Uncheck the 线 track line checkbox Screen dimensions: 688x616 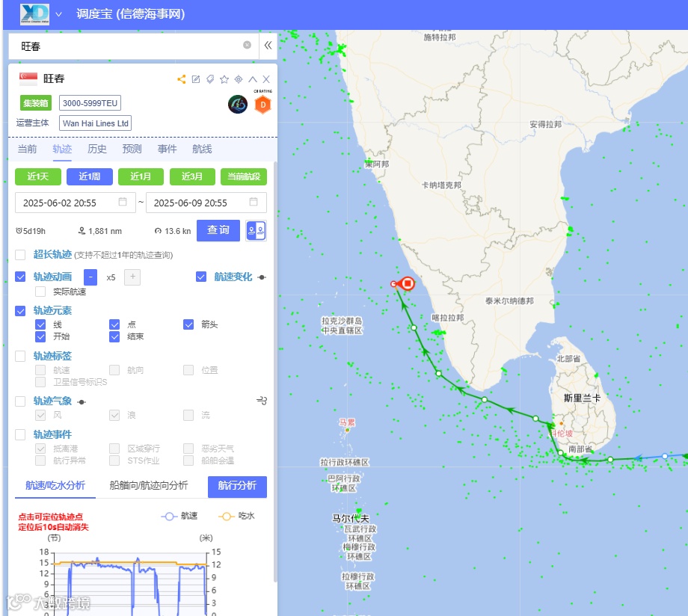coord(40,324)
